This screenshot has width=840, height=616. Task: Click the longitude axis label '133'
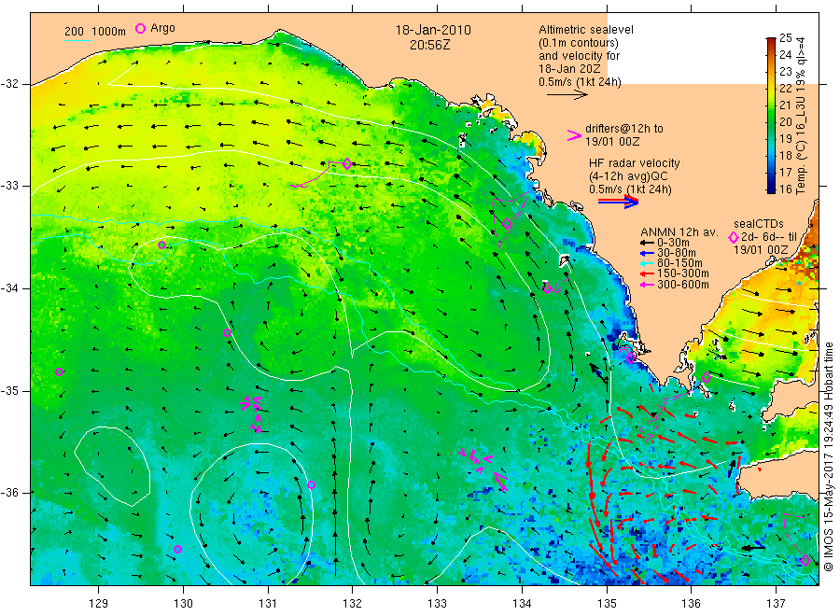(437, 603)
